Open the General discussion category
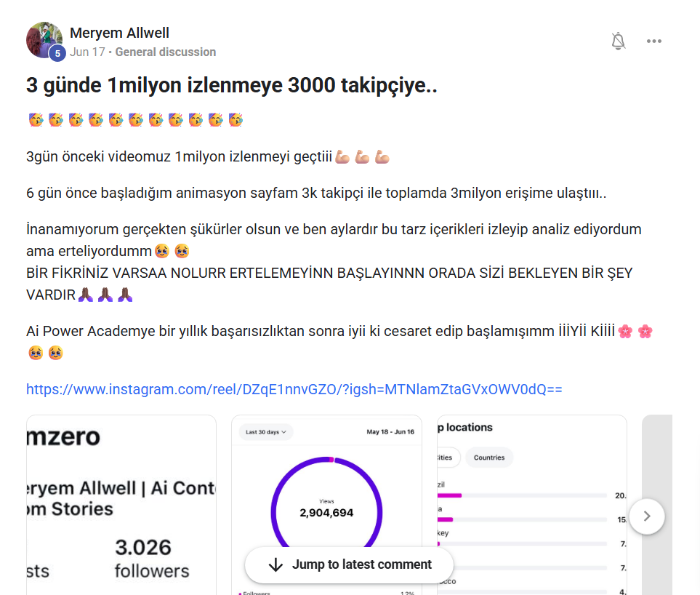This screenshot has width=700, height=595. tap(166, 52)
